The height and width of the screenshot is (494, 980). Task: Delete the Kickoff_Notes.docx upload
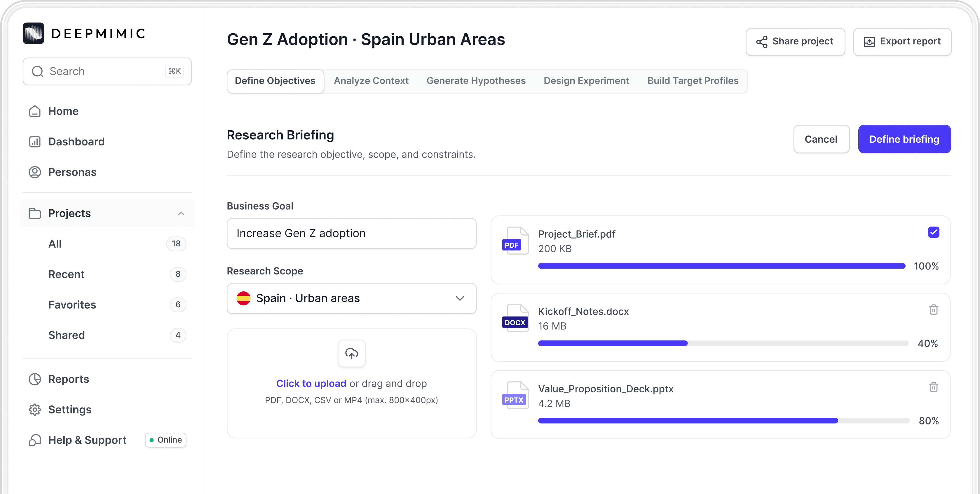933,310
